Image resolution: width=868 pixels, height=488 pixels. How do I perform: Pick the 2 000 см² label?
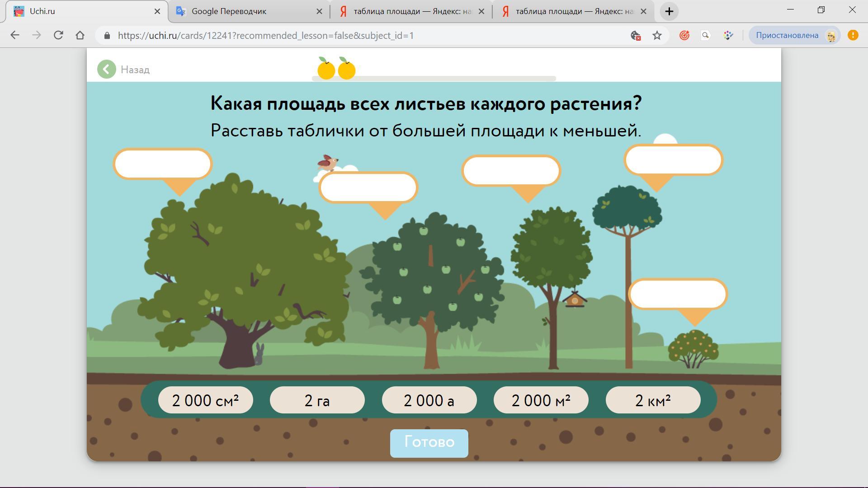(205, 400)
